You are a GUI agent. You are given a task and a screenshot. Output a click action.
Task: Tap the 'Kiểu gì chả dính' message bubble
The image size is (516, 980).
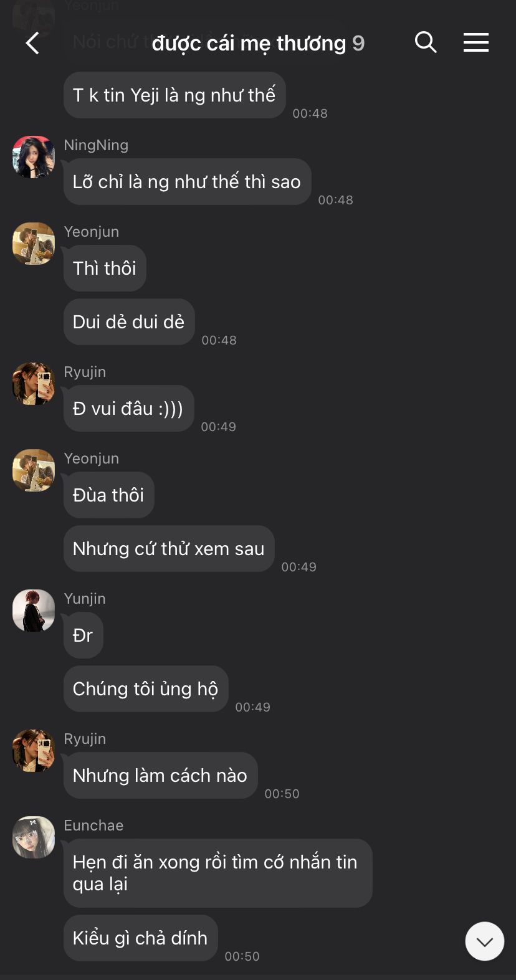pyautogui.click(x=141, y=938)
